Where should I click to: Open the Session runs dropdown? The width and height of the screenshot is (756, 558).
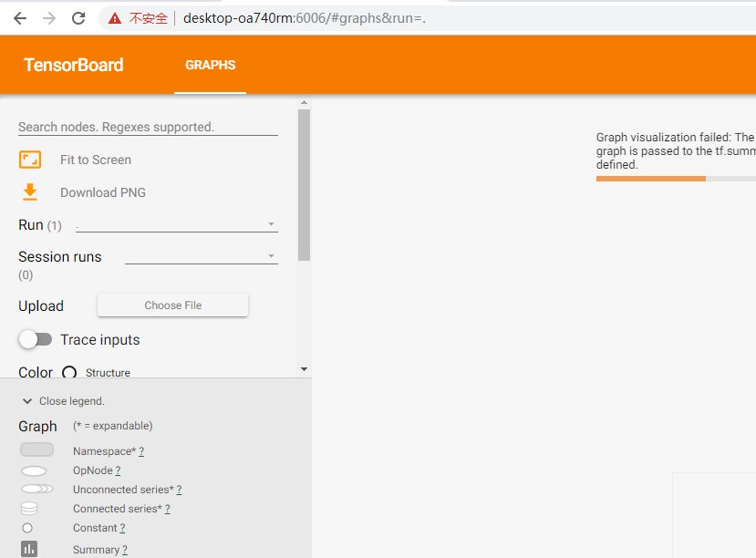point(201,256)
